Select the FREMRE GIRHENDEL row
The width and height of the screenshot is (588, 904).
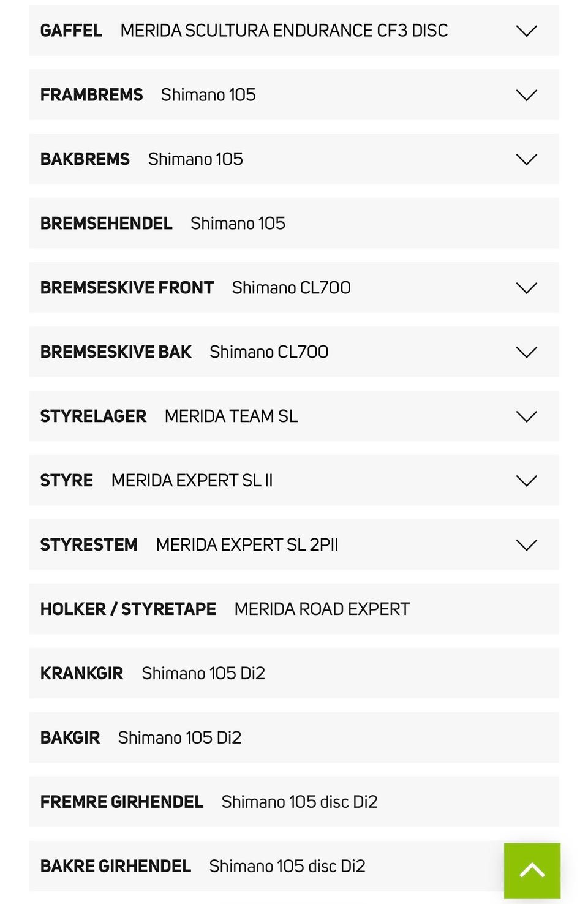[294, 802]
